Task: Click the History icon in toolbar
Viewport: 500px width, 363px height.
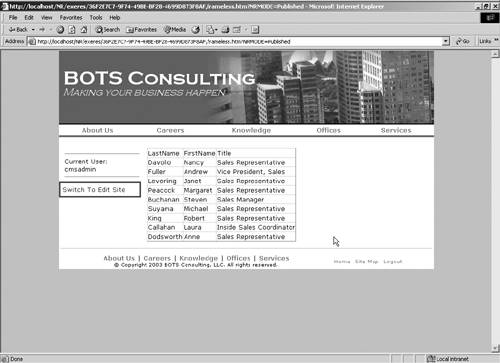Action: pyautogui.click(x=196, y=30)
